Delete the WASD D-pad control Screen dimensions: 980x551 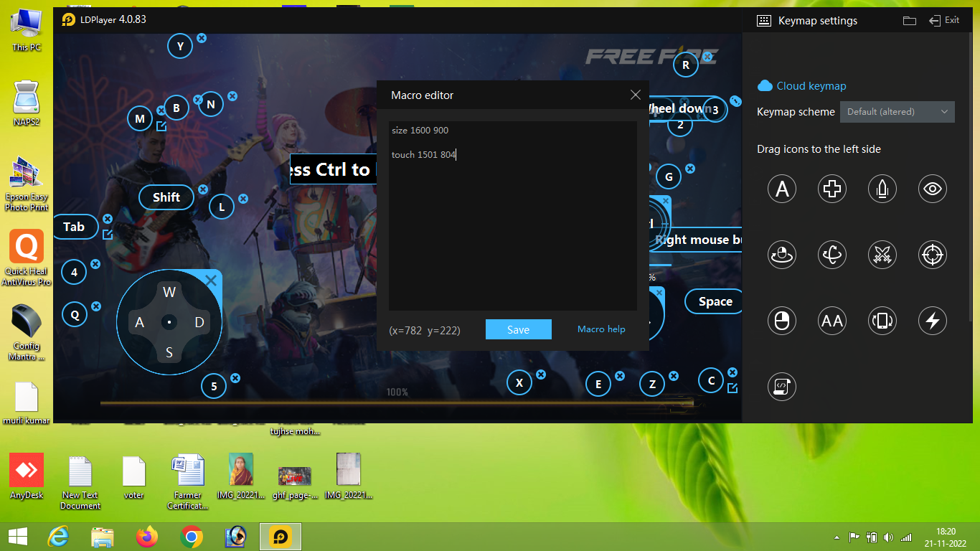click(211, 281)
